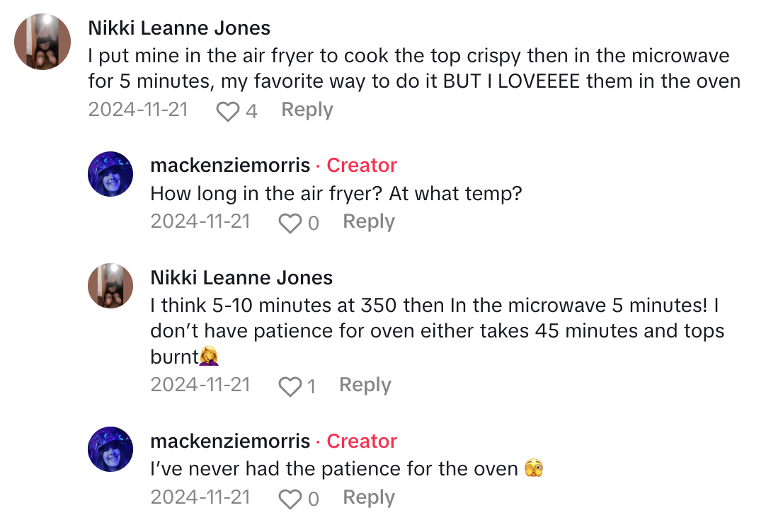Click the Creator badge on the last reply
This screenshot has height=532, width=766.
coord(362,441)
